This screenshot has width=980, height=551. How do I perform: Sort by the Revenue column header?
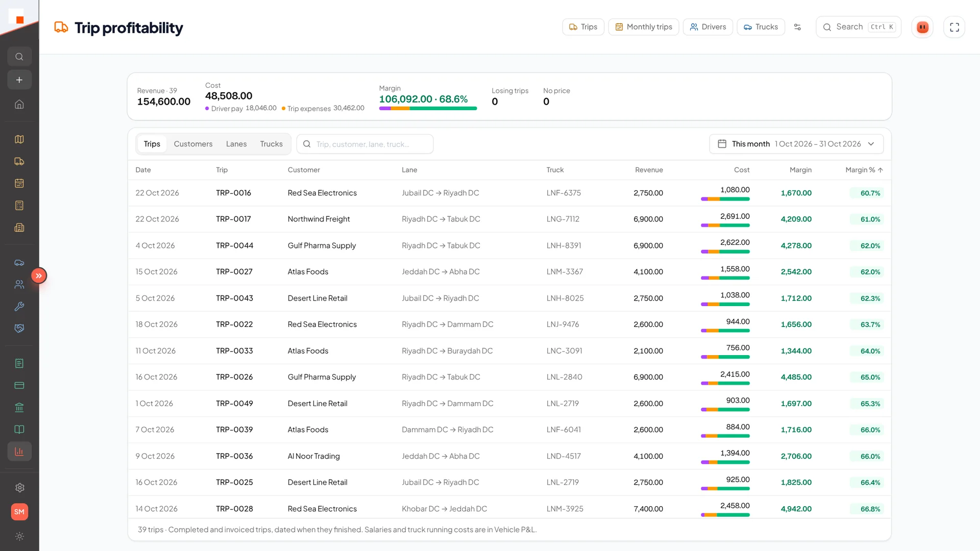click(x=649, y=170)
